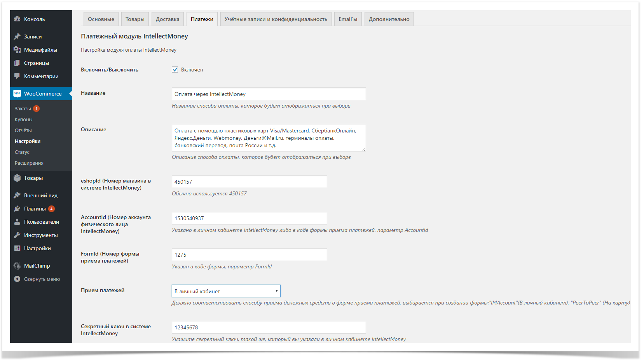Click the Товары box icon in sidebar
The image size is (644, 362).
[17, 178]
